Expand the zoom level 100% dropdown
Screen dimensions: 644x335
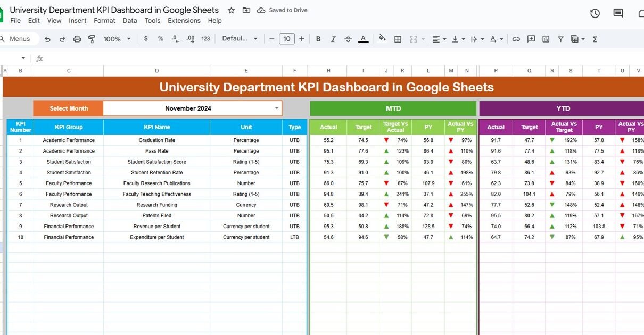[117, 39]
